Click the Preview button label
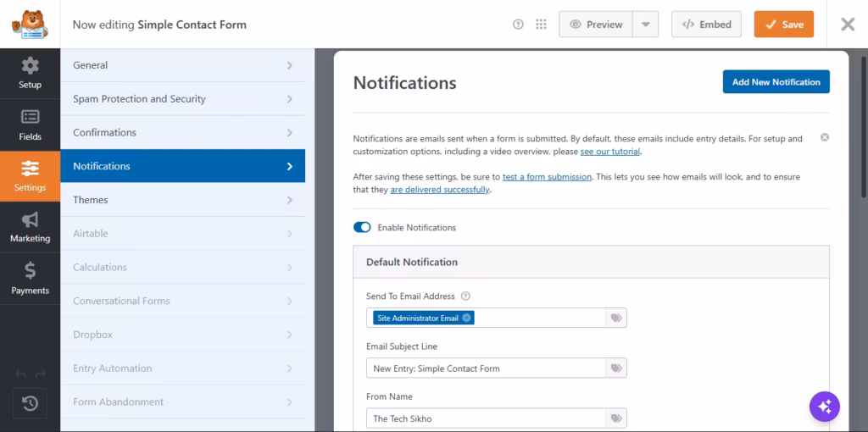Screen dimensions: 868x432 pos(604,25)
